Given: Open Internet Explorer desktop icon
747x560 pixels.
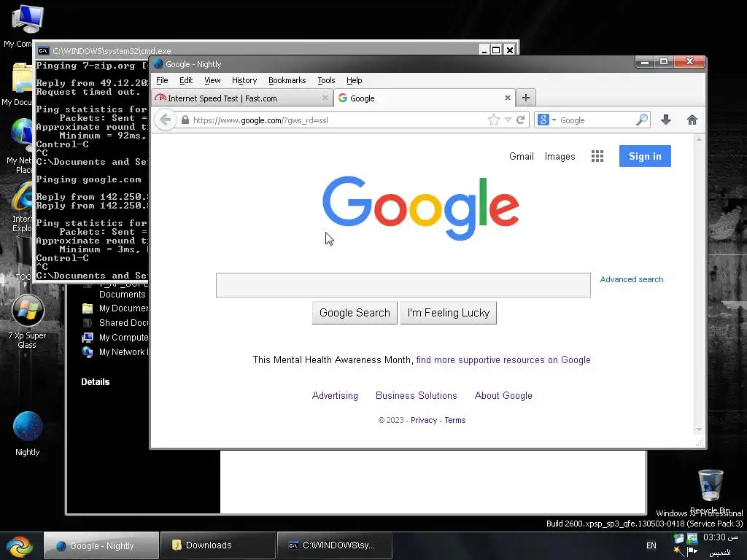Looking at the screenshot, I should 23,208.
